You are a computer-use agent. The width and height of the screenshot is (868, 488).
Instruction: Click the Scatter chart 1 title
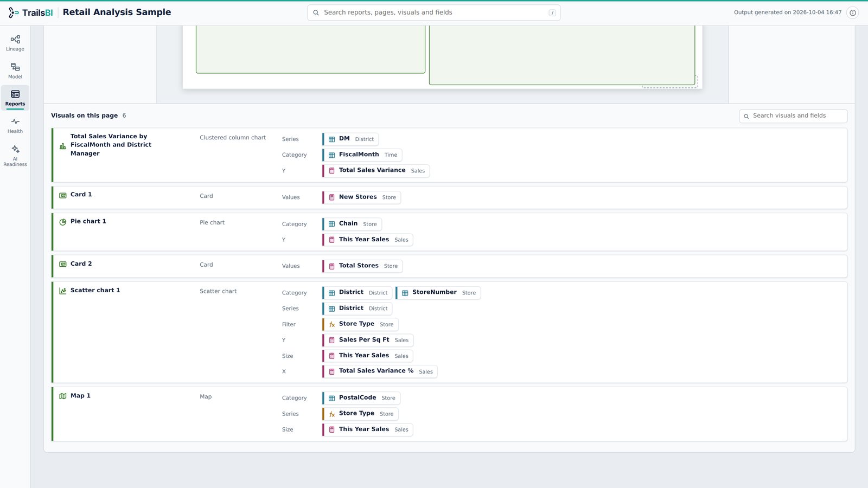click(x=95, y=291)
